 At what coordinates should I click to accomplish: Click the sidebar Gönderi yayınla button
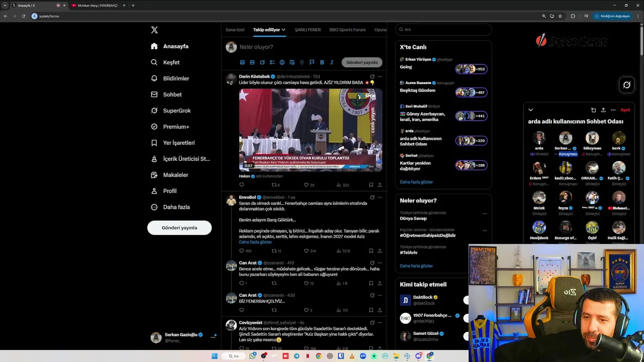[179, 228]
